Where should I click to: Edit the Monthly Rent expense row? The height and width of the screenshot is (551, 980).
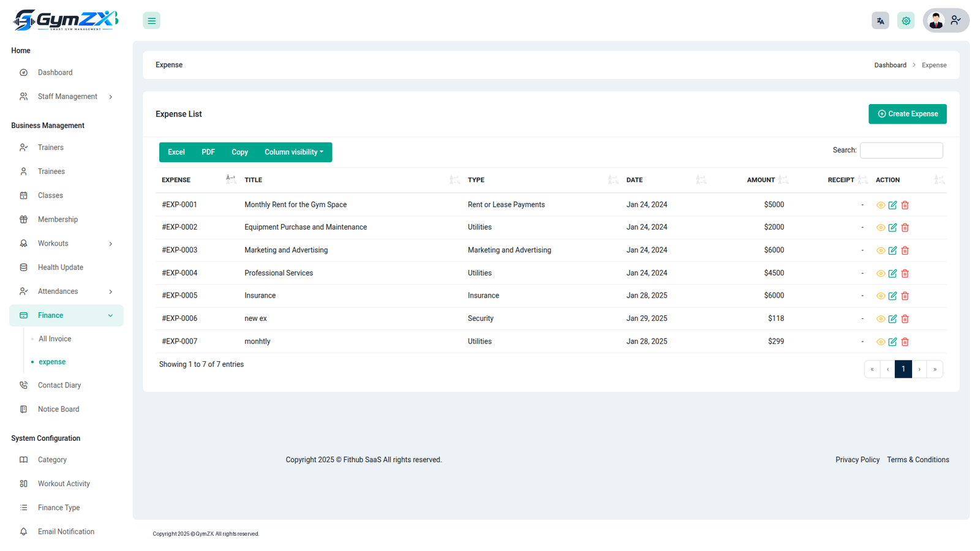892,205
